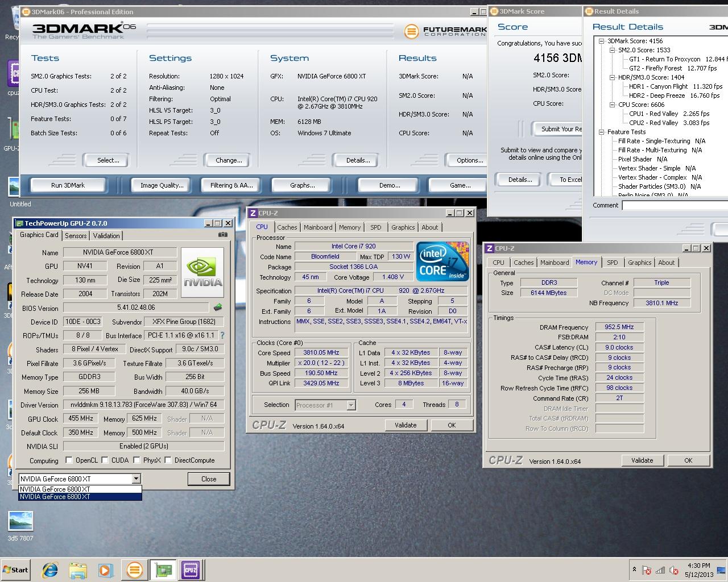The width and height of the screenshot is (728, 582).
Task: Click the Run 3DMark button
Action: click(x=68, y=185)
